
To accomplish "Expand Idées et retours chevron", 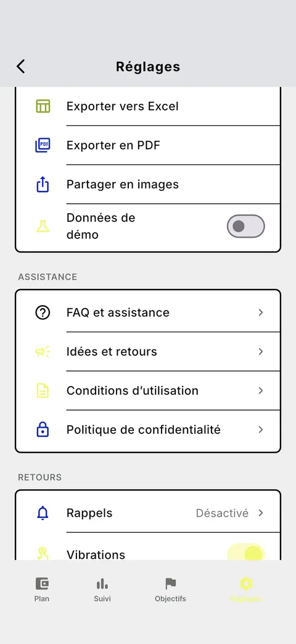I will (261, 351).
